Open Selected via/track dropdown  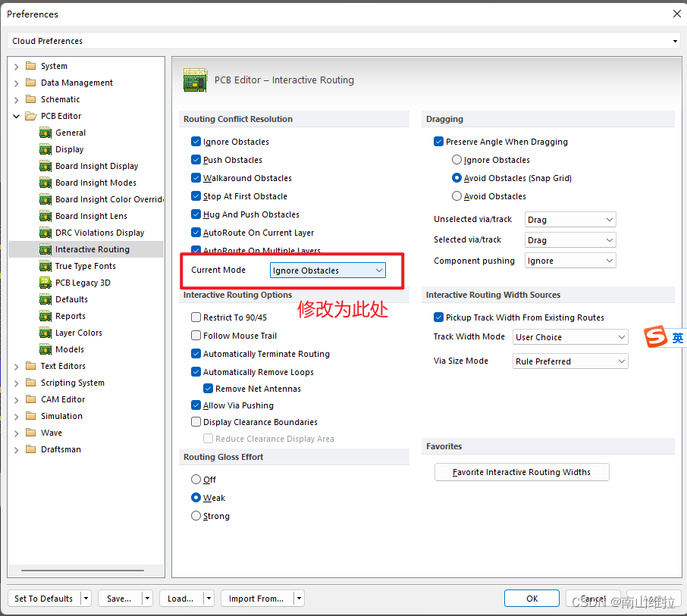(570, 240)
